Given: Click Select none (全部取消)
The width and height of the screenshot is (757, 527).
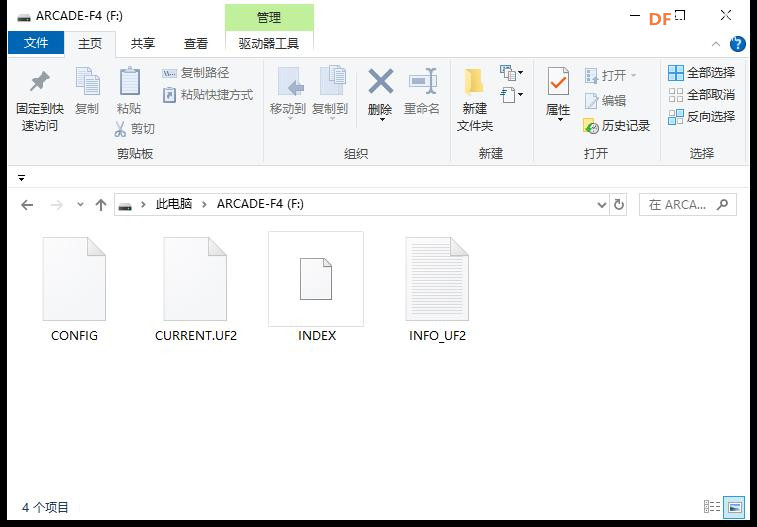Looking at the screenshot, I should point(701,95).
